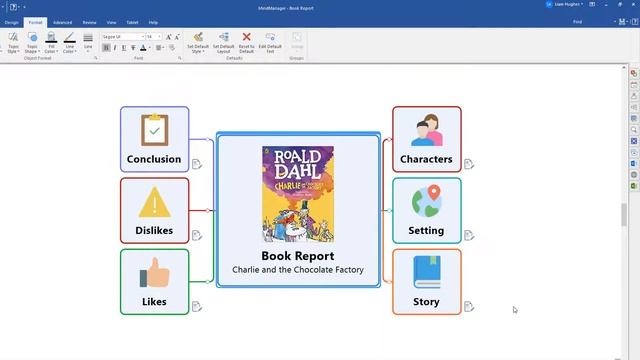Increase font size with Grow Font
640x360 pixels.
(x=169, y=37)
